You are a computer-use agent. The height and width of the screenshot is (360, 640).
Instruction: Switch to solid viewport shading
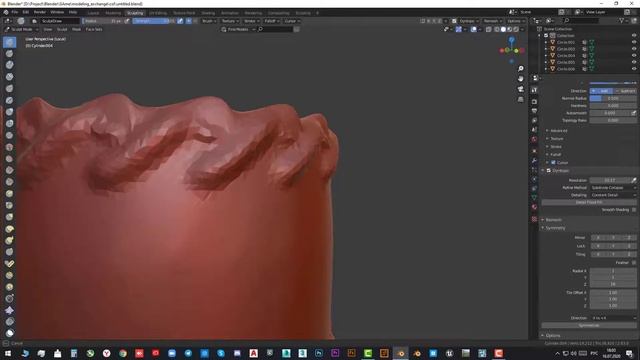click(503, 29)
